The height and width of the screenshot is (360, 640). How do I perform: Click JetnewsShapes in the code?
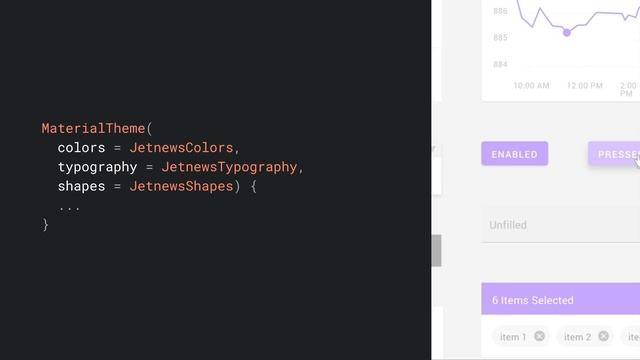(181, 186)
